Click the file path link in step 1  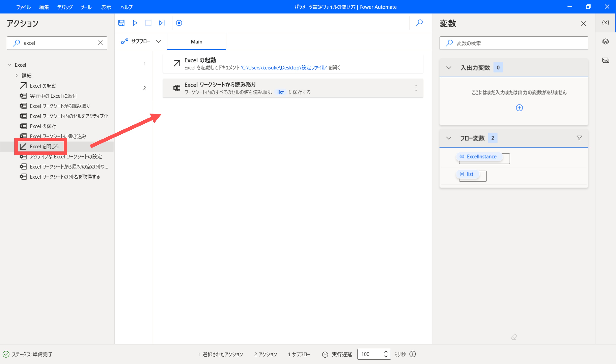[284, 68]
